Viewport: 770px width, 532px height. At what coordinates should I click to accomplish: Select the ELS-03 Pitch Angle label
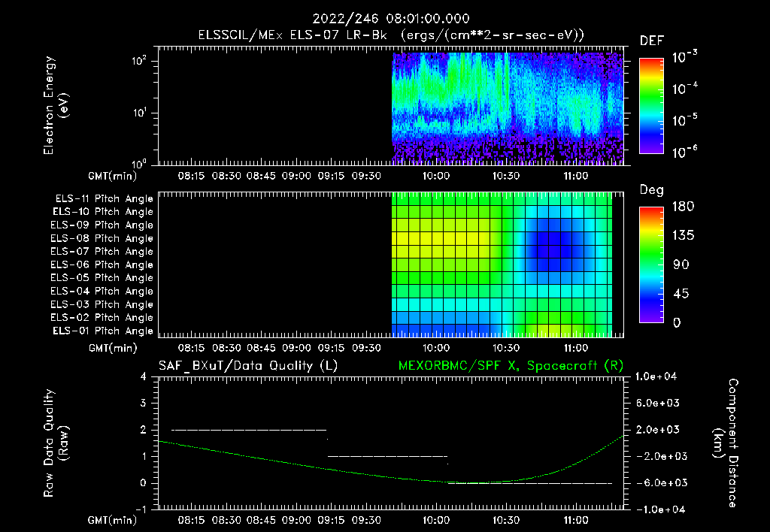coord(102,305)
